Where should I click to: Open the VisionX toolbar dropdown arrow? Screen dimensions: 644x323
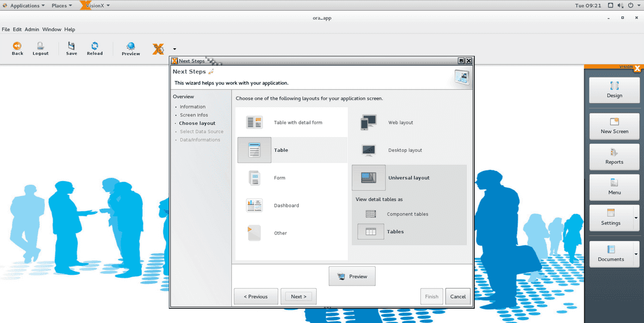pos(175,49)
